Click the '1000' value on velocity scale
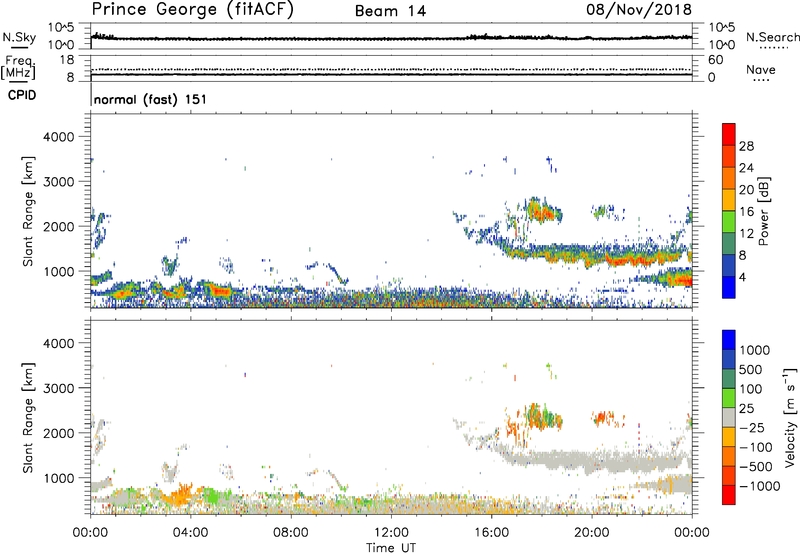Viewport: 800px width, 554px height. (x=755, y=350)
